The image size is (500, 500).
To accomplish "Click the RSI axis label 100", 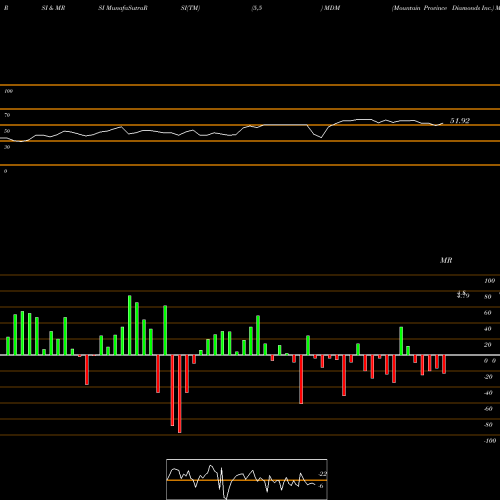I will pos(8,91).
